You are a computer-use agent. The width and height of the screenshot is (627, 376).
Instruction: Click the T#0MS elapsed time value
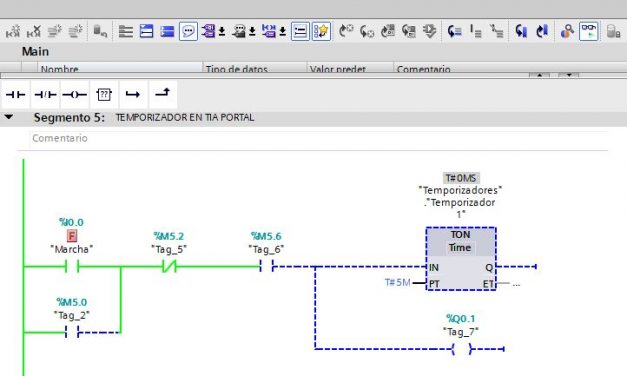point(461,178)
